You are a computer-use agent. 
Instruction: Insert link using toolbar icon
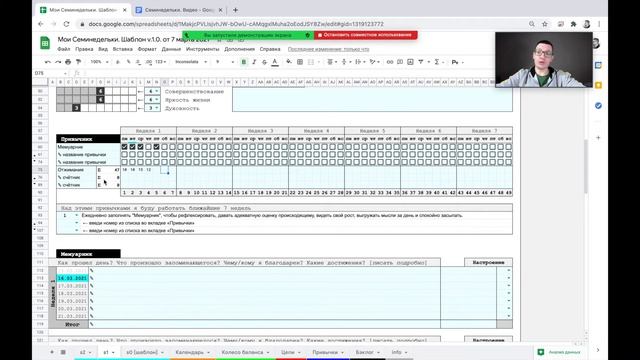[390, 62]
